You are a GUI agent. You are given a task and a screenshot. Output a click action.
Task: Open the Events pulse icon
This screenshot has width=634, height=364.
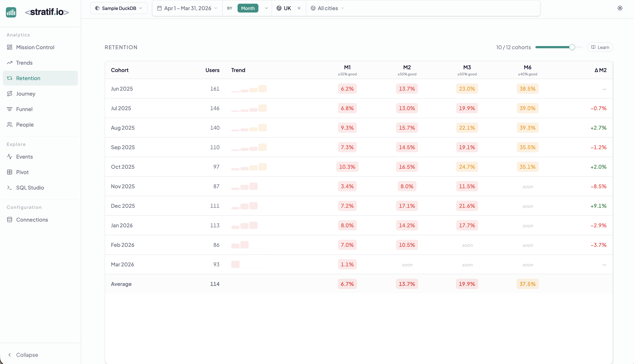point(10,157)
